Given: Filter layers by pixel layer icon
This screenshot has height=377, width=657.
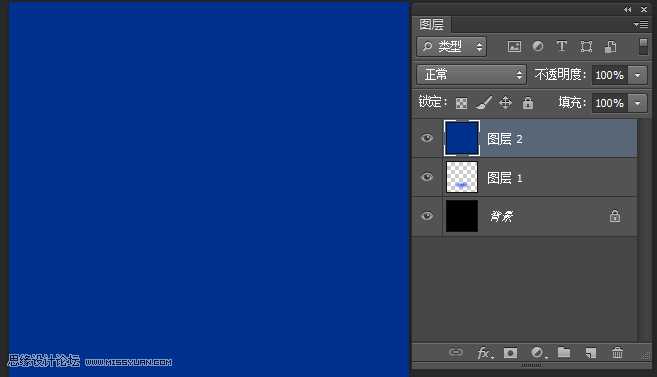Looking at the screenshot, I should point(514,46).
